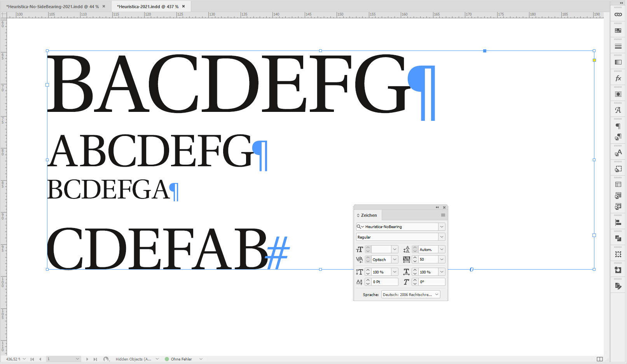
Task: Open the Sprache language dropdown
Action: 437,294
